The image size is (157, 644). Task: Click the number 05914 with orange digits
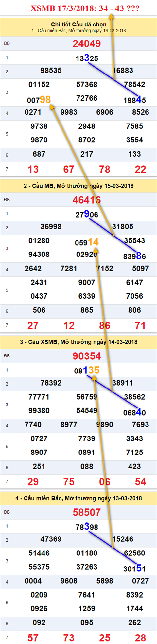tap(87, 242)
